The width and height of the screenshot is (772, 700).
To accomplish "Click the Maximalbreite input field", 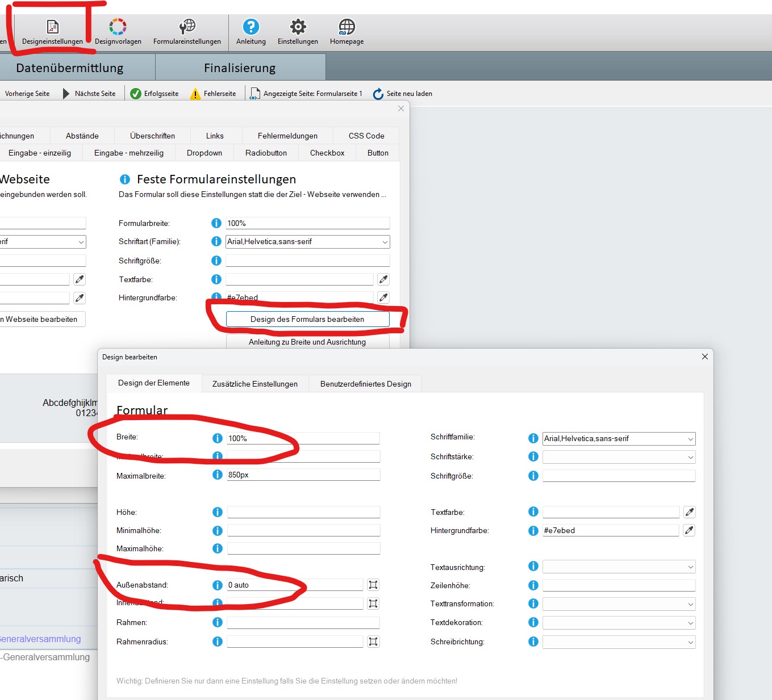I will [x=303, y=475].
